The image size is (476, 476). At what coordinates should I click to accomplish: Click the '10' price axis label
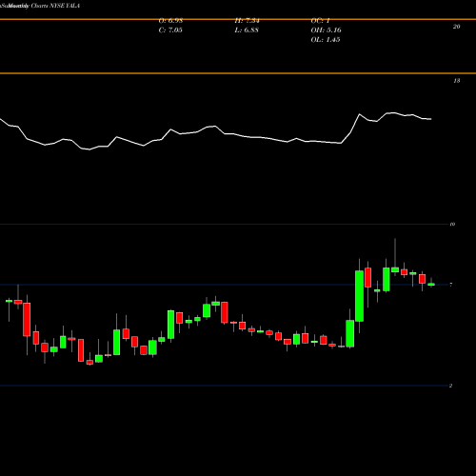tap(452, 224)
